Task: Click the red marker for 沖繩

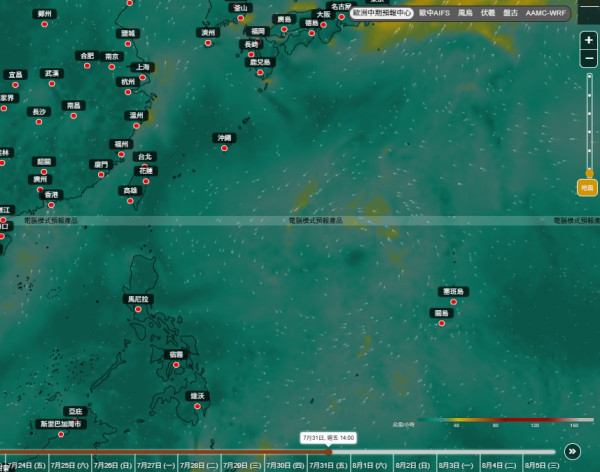Action: click(224, 148)
